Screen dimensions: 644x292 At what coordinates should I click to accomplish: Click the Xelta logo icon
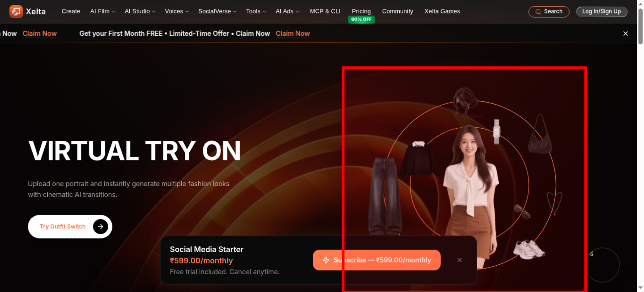coord(16,12)
